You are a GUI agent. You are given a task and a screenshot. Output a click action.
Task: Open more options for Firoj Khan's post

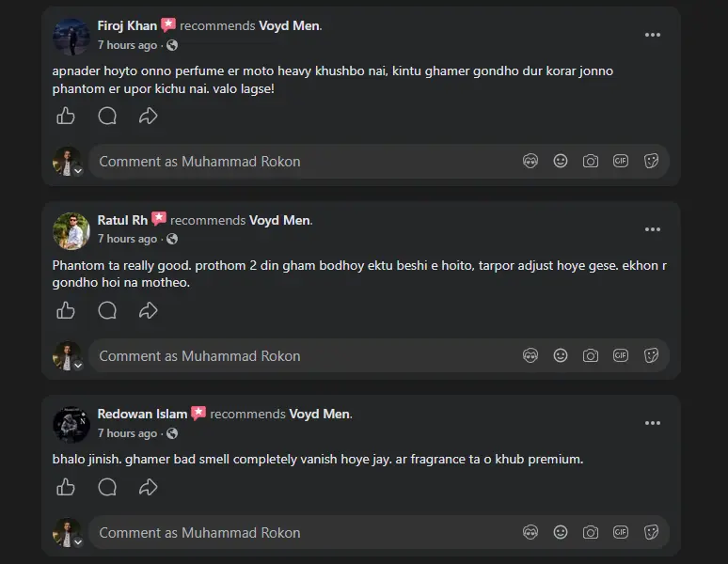pos(653,35)
